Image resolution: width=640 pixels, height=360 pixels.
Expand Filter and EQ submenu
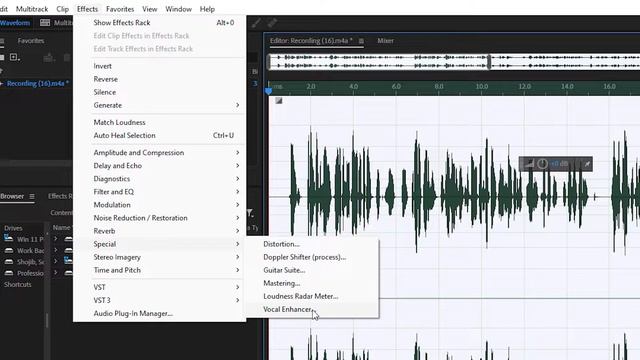[x=160, y=192]
